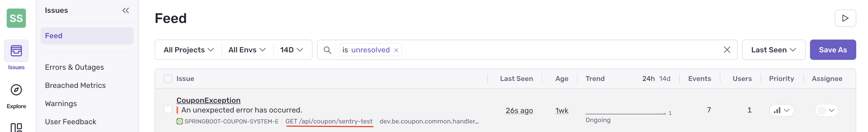Select the CouponException issue checkbox
The image size is (868, 132).
point(168,110)
